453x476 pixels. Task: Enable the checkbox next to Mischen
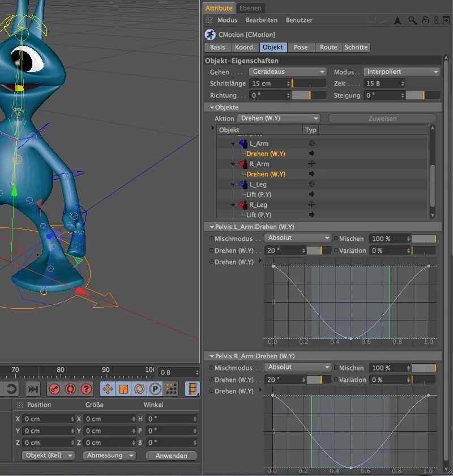(x=335, y=239)
